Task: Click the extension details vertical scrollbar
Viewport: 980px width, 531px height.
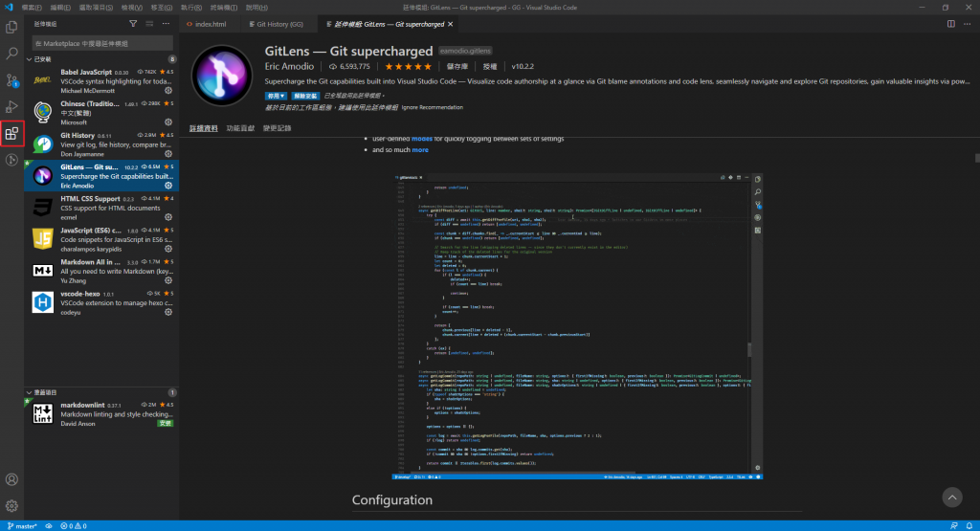Action: [x=976, y=158]
